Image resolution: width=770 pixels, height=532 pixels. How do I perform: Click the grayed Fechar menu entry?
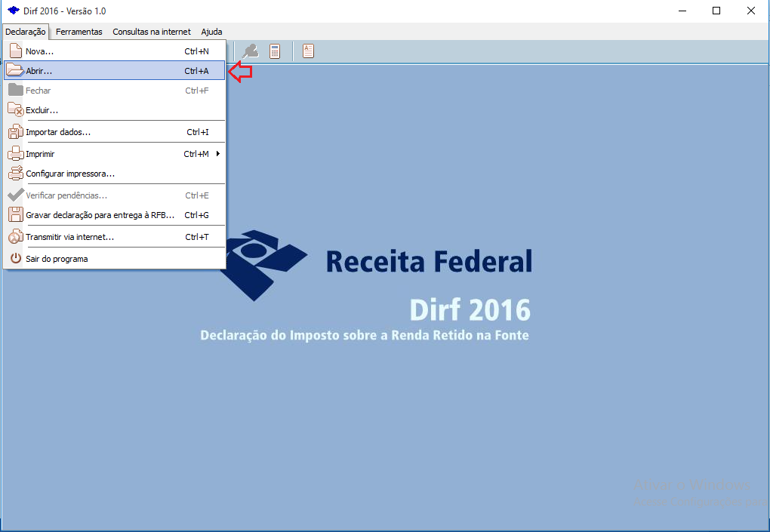114,91
